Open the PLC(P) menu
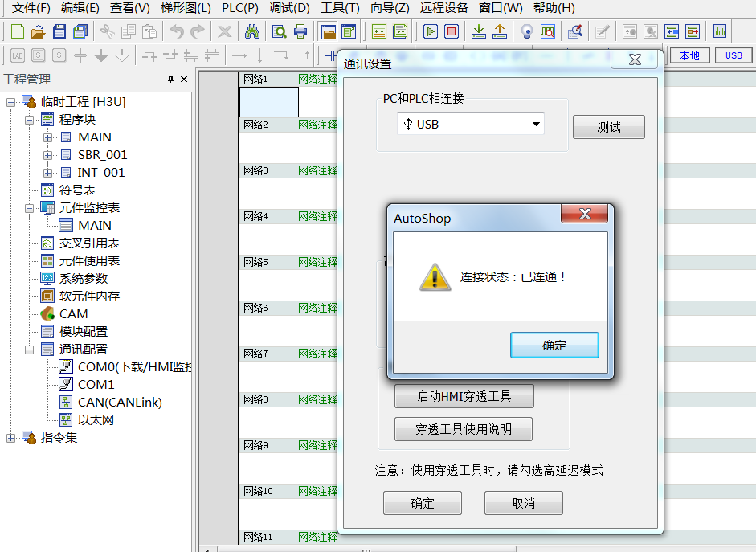756x552 pixels. pyautogui.click(x=240, y=9)
